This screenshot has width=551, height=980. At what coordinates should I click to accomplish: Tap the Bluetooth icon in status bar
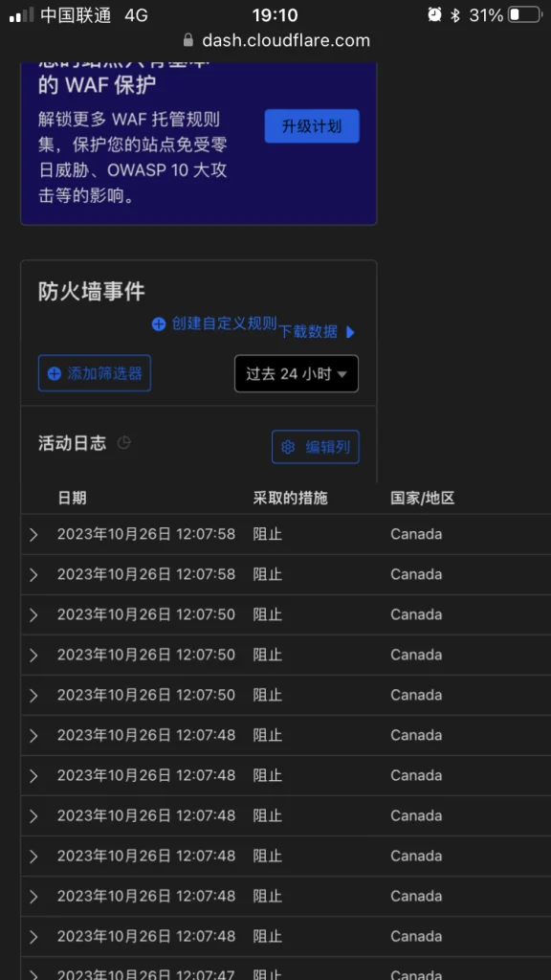point(455,15)
